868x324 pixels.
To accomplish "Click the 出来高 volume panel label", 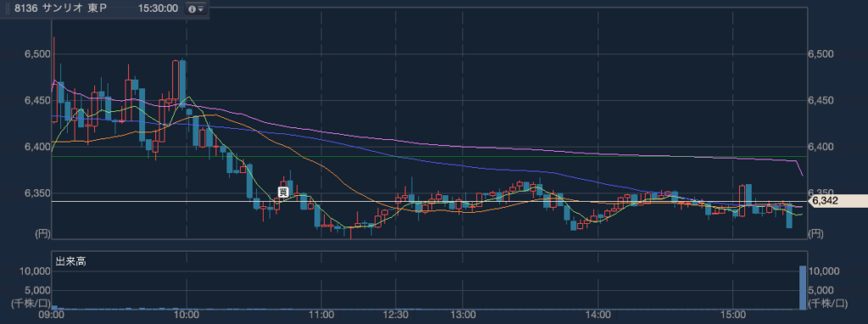I will click(70, 261).
